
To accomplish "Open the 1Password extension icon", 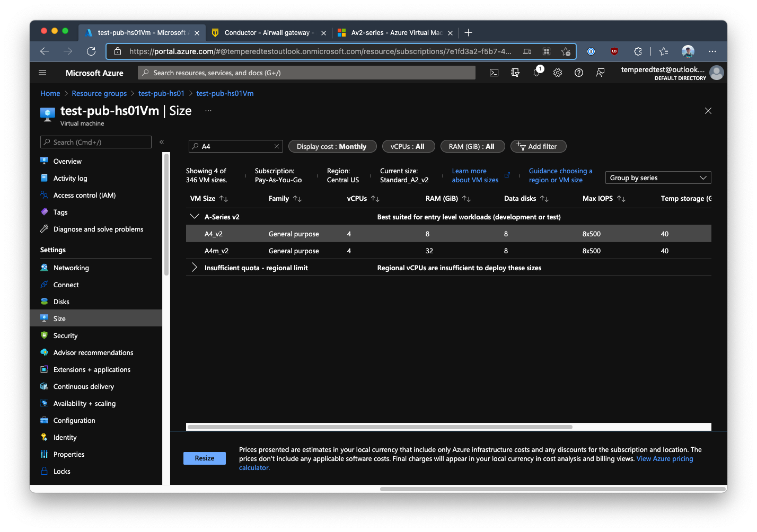I will click(x=591, y=51).
